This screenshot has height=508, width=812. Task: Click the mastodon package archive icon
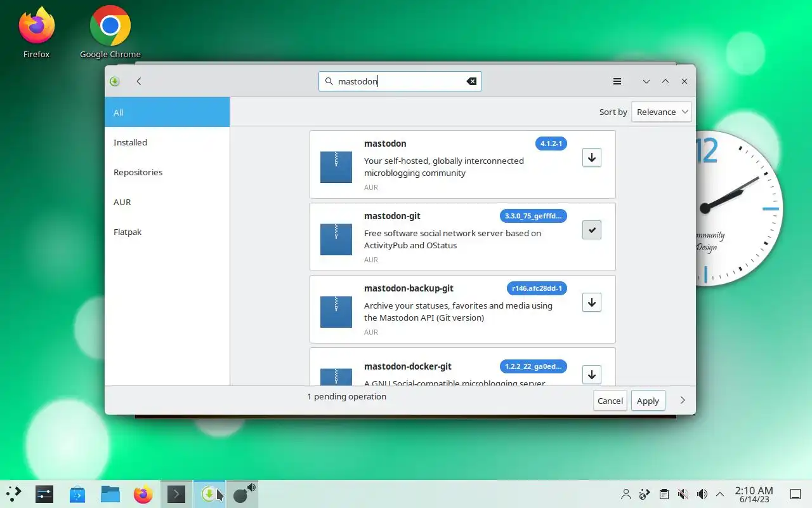(x=336, y=167)
